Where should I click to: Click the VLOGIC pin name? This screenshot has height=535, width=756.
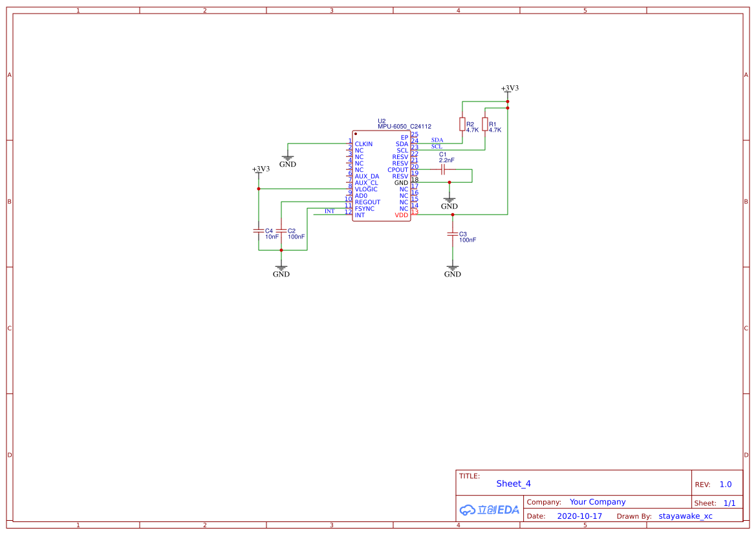pos(366,189)
